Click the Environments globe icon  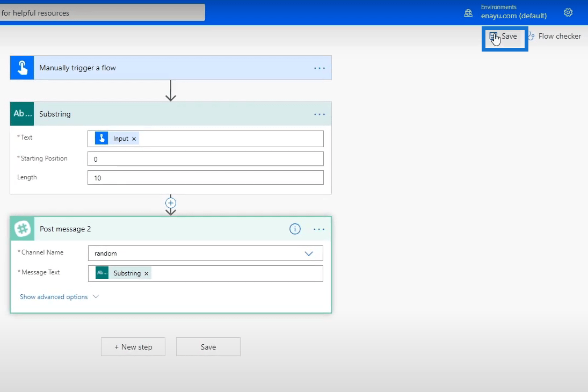[468, 13]
